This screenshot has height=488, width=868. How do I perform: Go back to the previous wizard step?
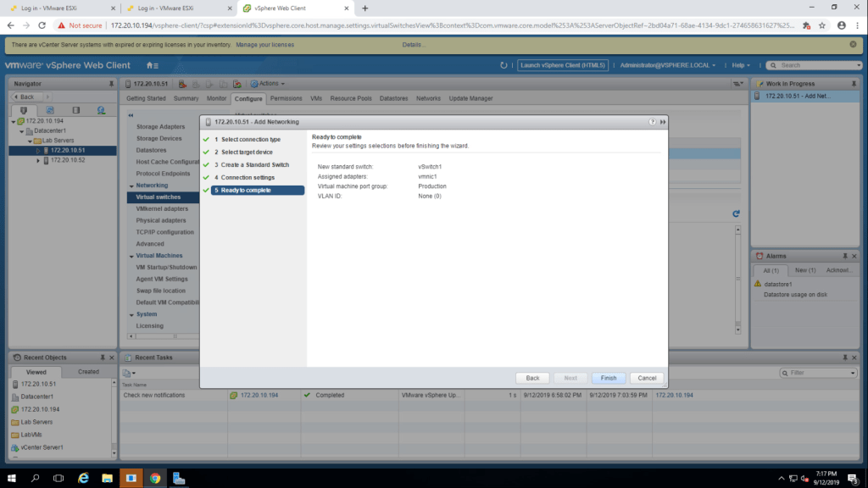pyautogui.click(x=532, y=378)
